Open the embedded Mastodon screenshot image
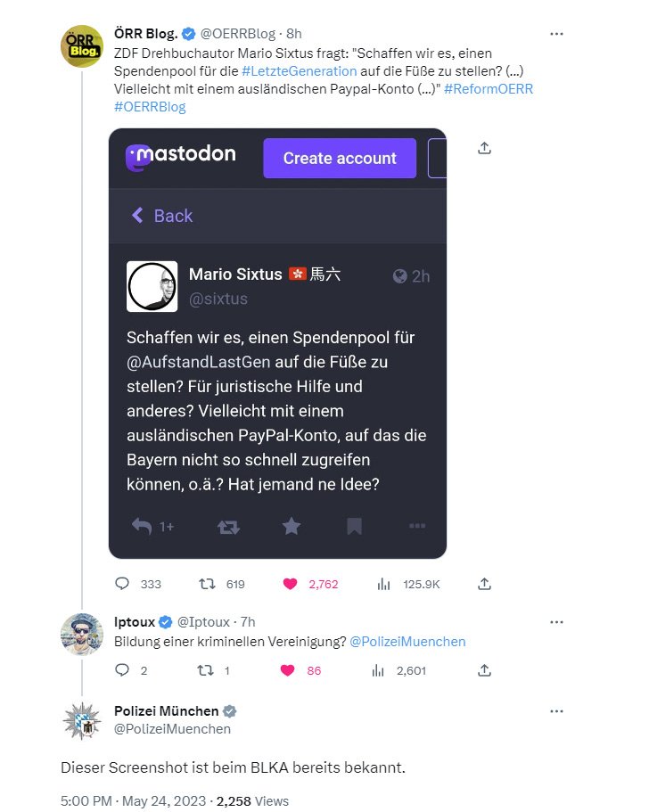Viewport: 649px width, 812px height. [277, 343]
